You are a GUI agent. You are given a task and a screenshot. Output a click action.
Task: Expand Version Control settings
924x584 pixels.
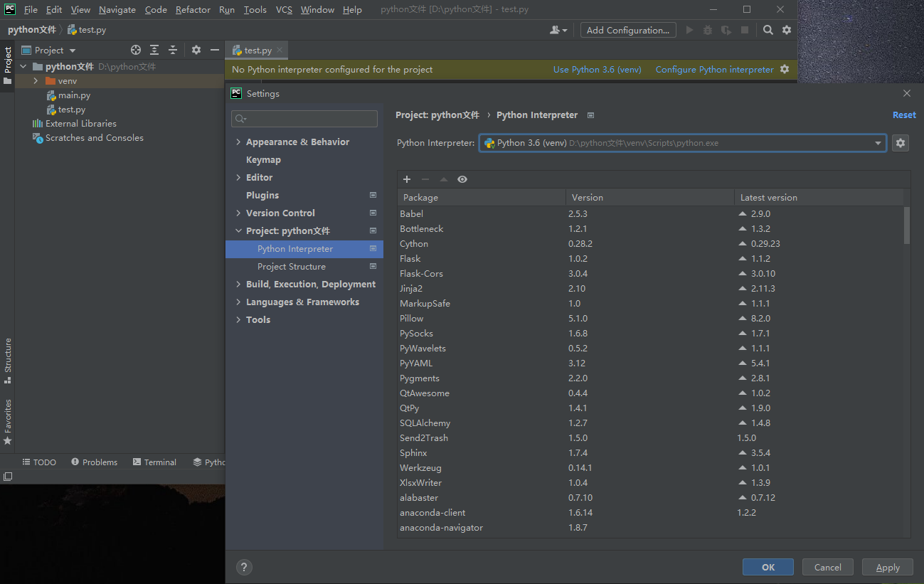click(x=238, y=213)
